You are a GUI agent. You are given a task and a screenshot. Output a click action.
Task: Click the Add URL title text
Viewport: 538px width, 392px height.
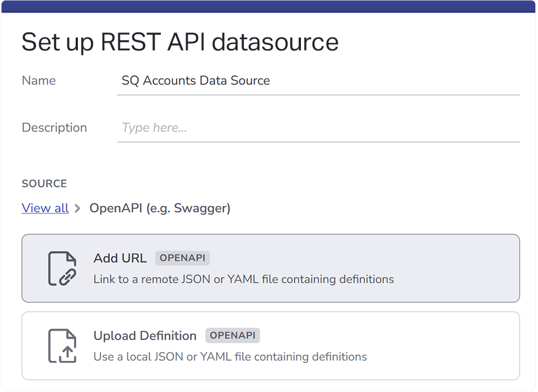120,258
